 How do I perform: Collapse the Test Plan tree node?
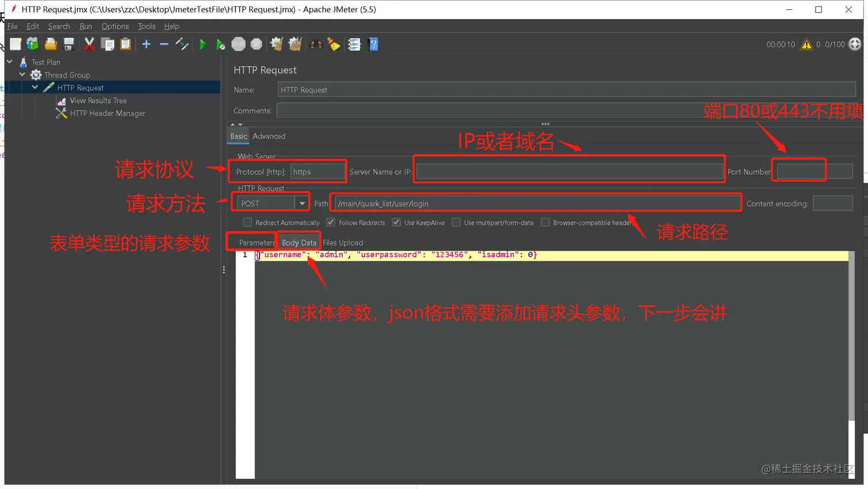coord(10,61)
